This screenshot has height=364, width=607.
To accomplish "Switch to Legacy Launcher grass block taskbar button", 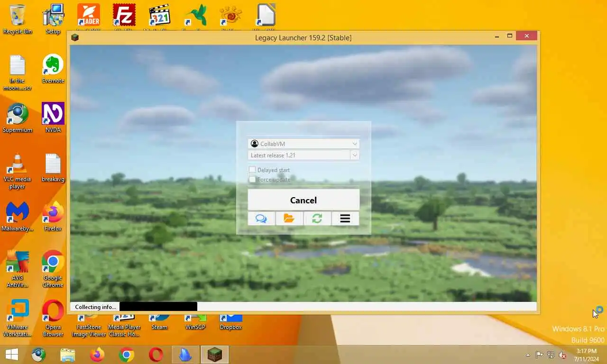I will click(215, 355).
